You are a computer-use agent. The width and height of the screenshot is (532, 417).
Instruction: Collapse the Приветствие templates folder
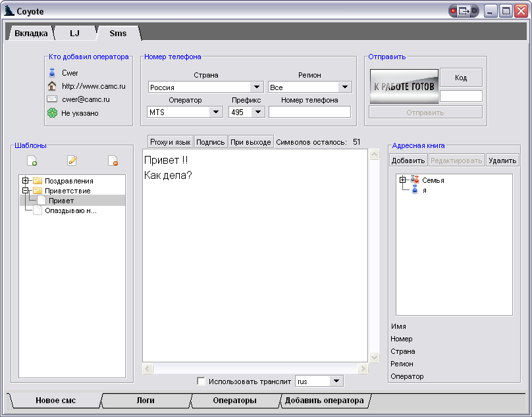tap(26, 191)
